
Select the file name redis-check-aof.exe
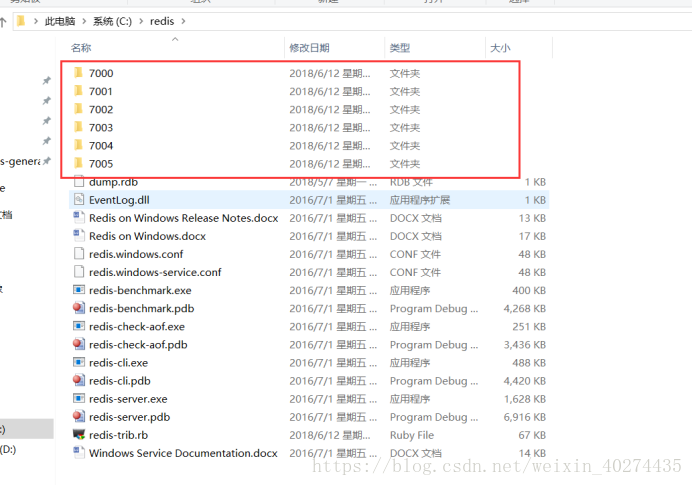(137, 327)
